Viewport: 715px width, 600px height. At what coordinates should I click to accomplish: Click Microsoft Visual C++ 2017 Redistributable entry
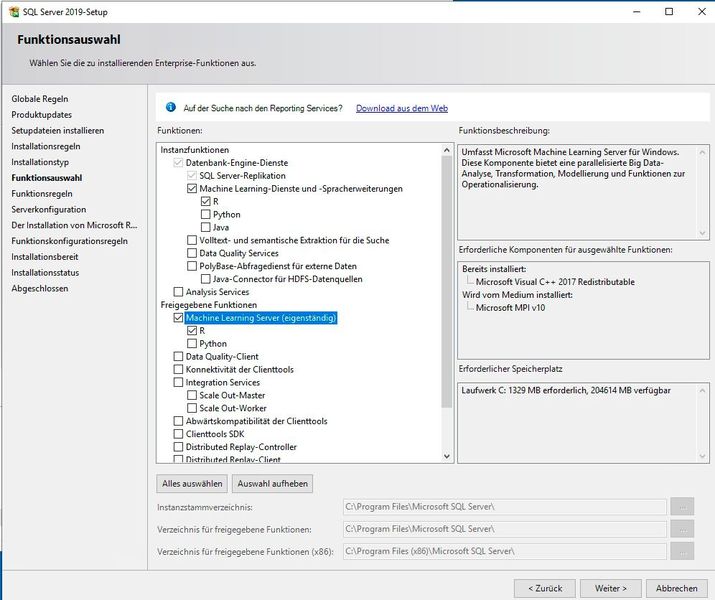(555, 282)
